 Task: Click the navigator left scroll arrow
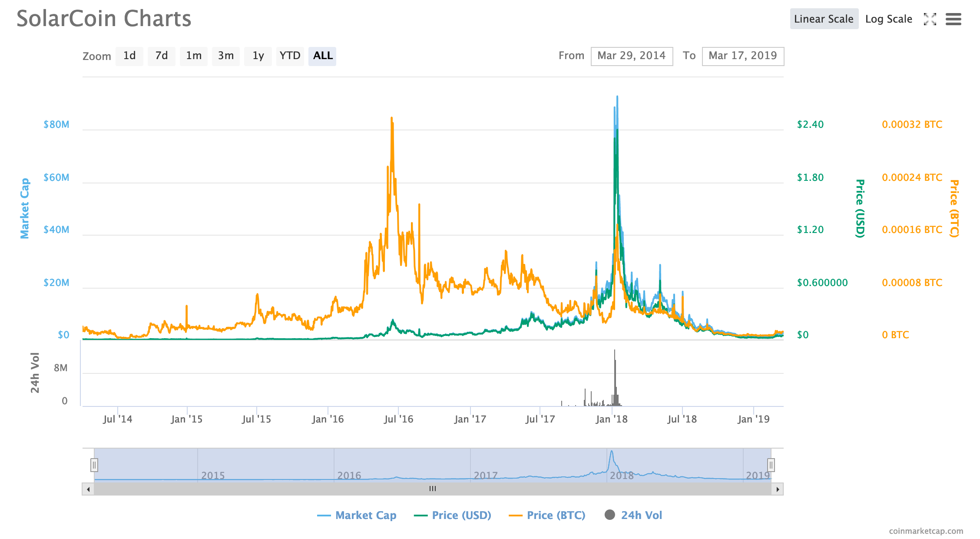(x=88, y=489)
